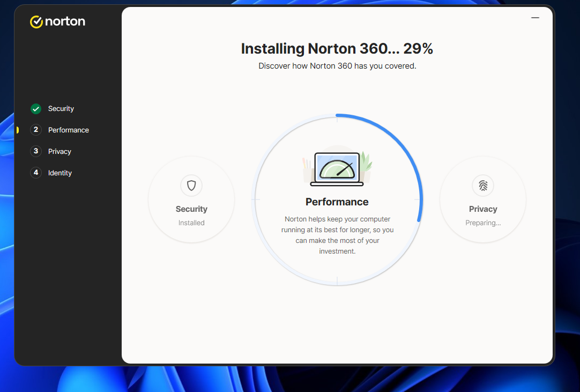Click the Security card title
Screen dimensions: 580x392
(191, 209)
